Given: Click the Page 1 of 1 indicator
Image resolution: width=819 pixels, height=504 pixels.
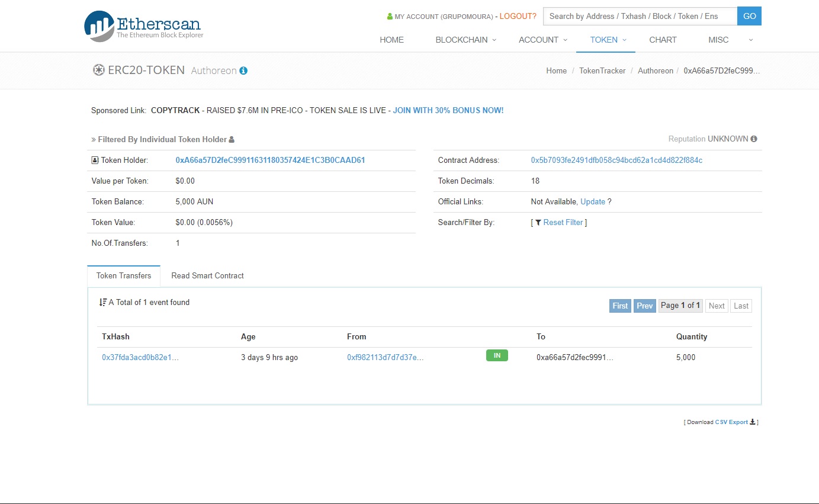Looking at the screenshot, I should 680,306.
